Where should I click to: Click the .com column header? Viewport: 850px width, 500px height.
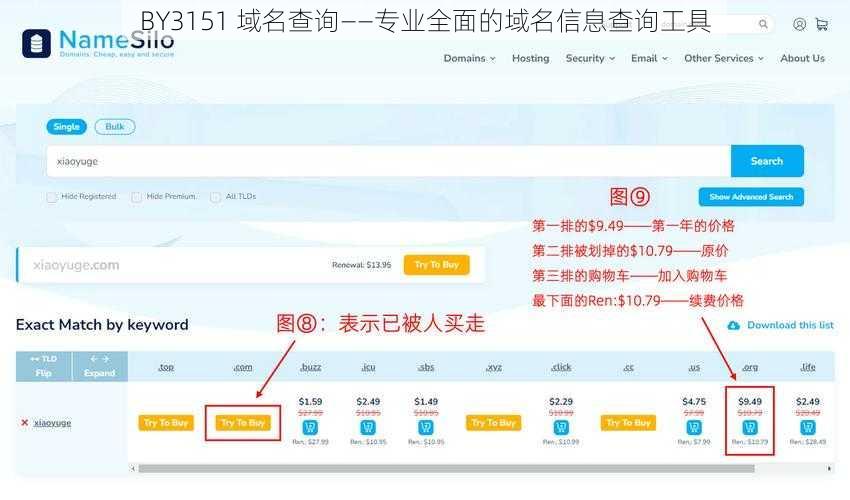pyautogui.click(x=243, y=367)
